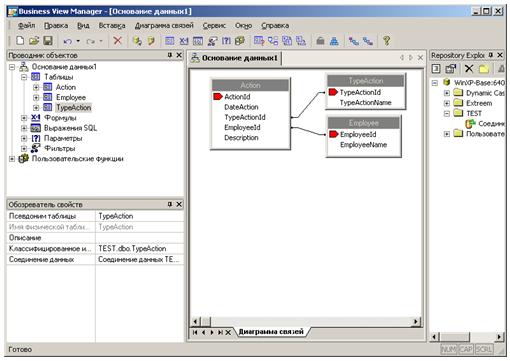Click the Insert Formula X+1 toolbar icon
The width and height of the screenshot is (510, 361).
pos(184,41)
